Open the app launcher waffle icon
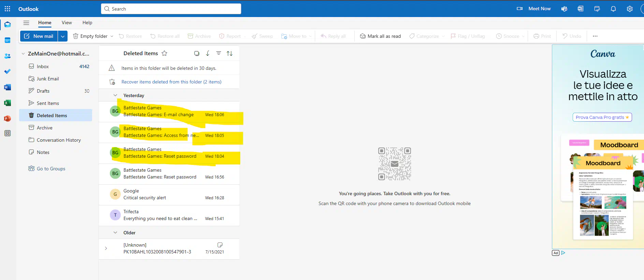This screenshot has height=280, width=644. (x=8, y=9)
